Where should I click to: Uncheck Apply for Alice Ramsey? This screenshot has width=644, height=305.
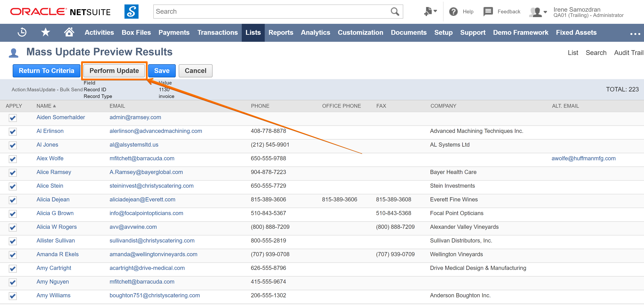[13, 173]
